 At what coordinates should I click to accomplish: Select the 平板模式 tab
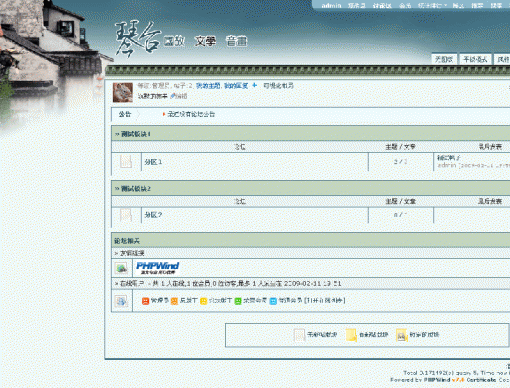[x=475, y=59]
